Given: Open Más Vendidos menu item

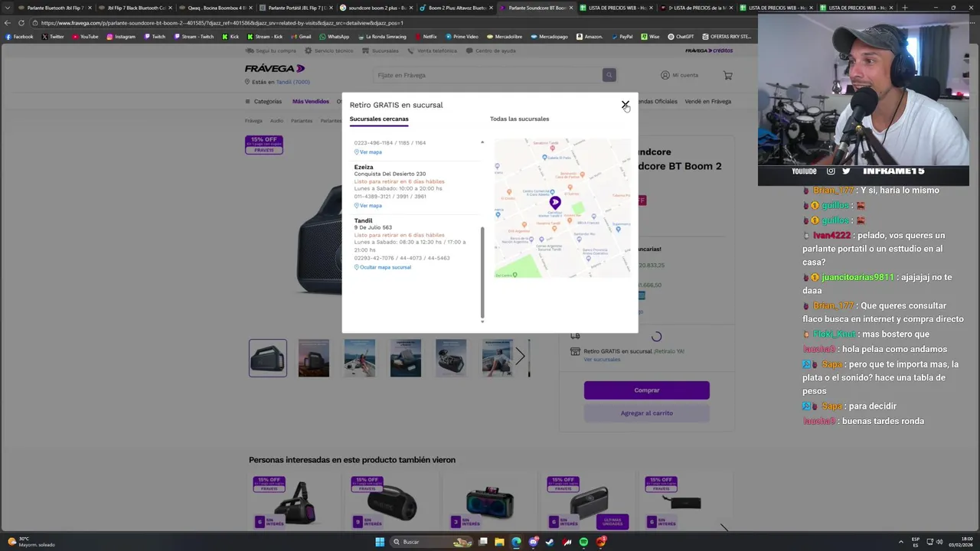Looking at the screenshot, I should (310, 101).
